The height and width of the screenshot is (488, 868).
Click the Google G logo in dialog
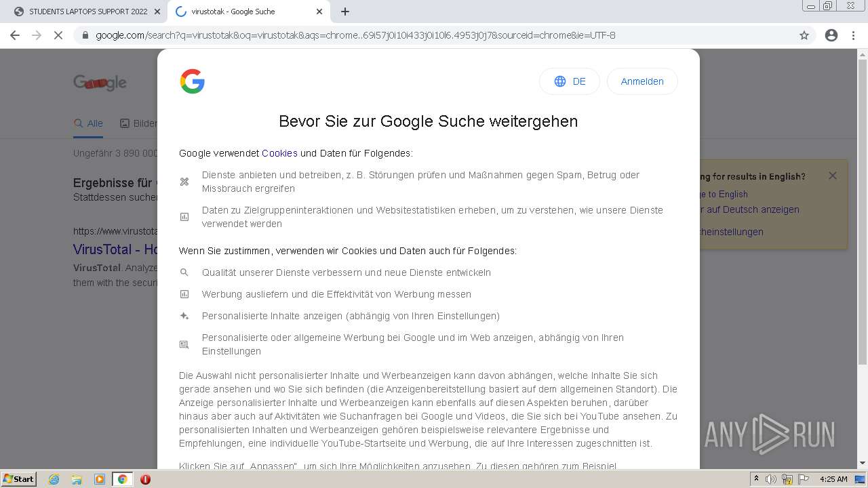click(193, 81)
